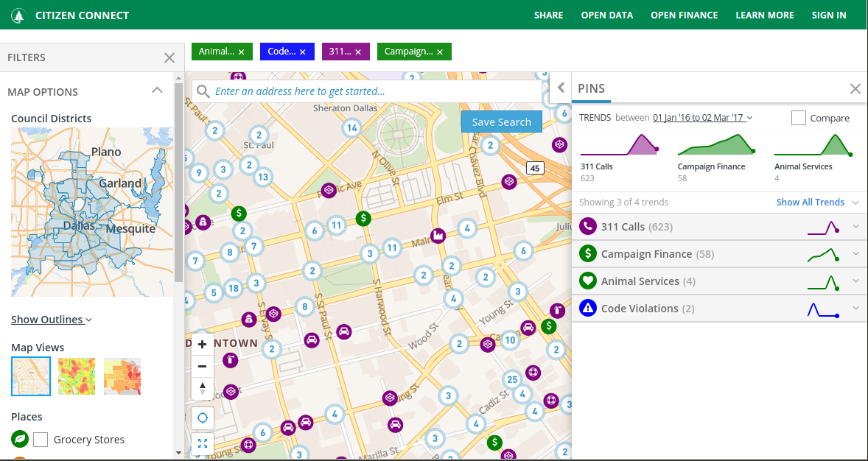Screen dimensions: 868x461
Task: Check the Grocery Stores places box
Action: [x=41, y=440]
